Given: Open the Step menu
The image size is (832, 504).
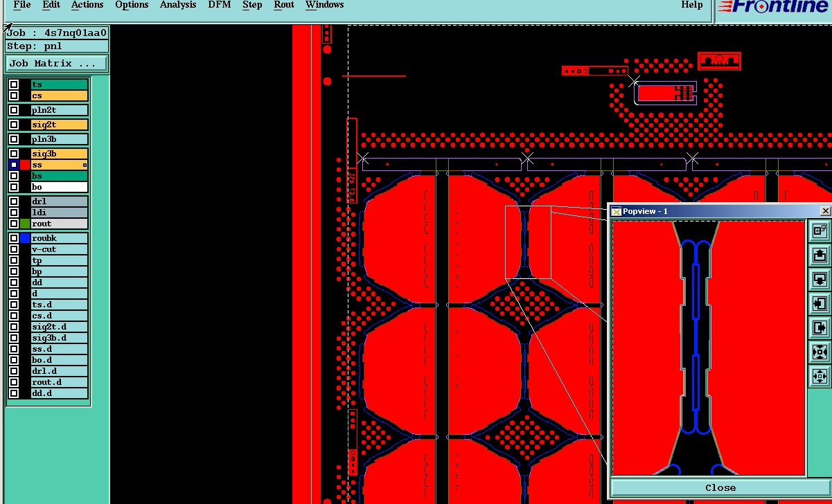Looking at the screenshot, I should pos(252,5).
